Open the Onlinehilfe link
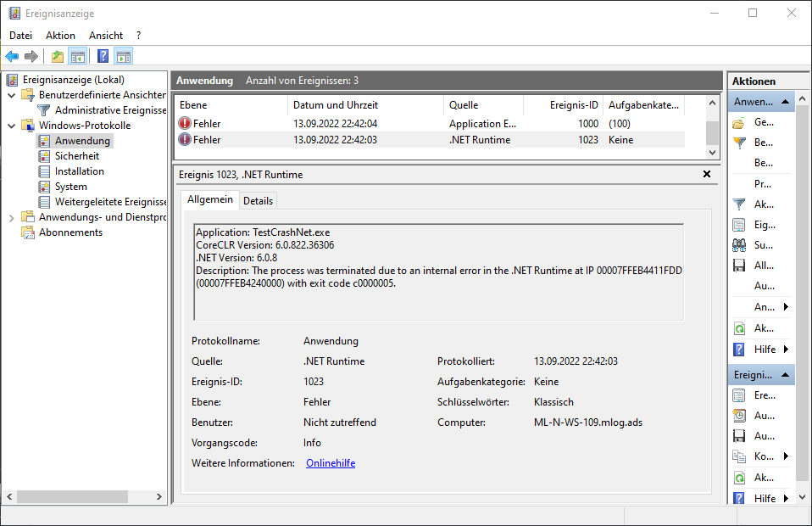 [330, 463]
